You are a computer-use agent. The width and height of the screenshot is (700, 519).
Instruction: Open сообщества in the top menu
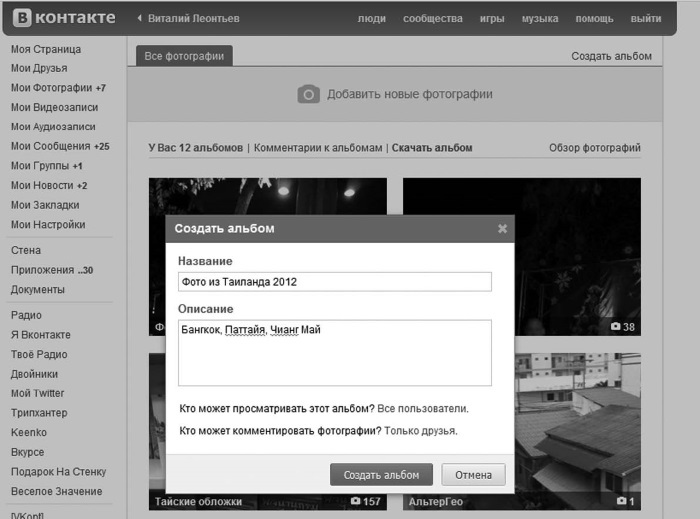click(432, 19)
